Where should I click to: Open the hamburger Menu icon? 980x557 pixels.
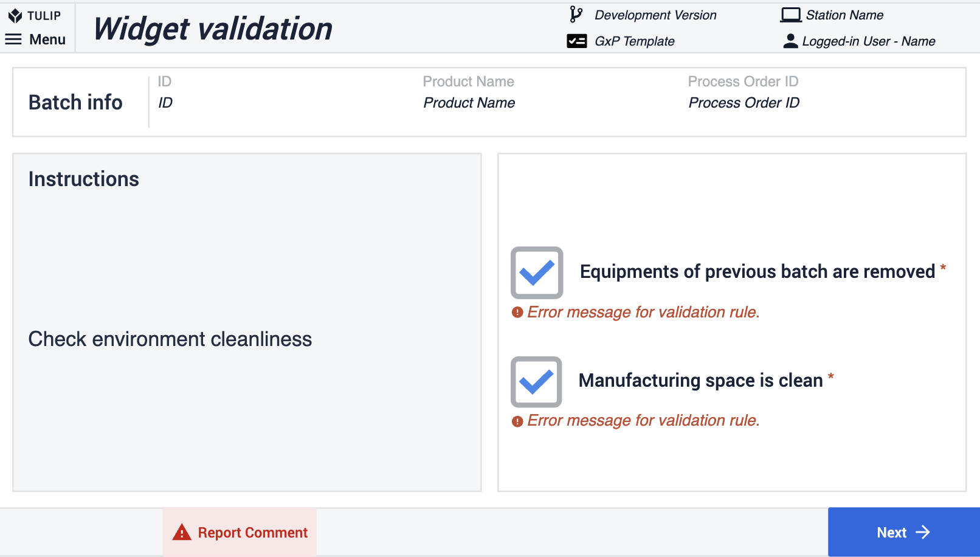point(13,40)
